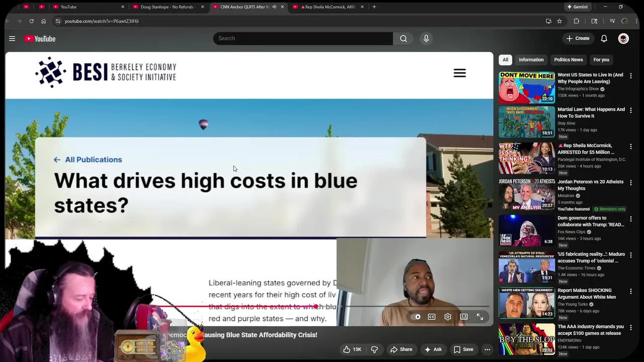The height and width of the screenshot is (362, 644).
Task: Open Report Makes SHOCKING Argument thumbnail
Action: tap(527, 303)
